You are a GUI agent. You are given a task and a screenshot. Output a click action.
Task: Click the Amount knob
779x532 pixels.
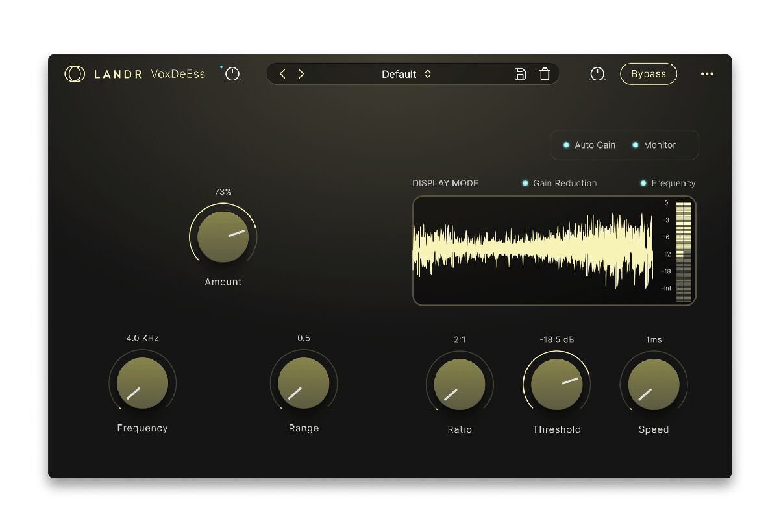tap(223, 237)
